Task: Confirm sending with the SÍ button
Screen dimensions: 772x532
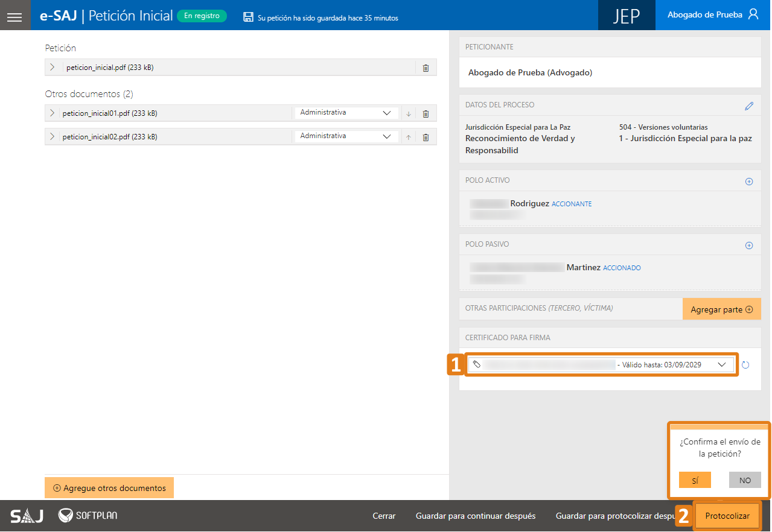Action: [x=695, y=480]
